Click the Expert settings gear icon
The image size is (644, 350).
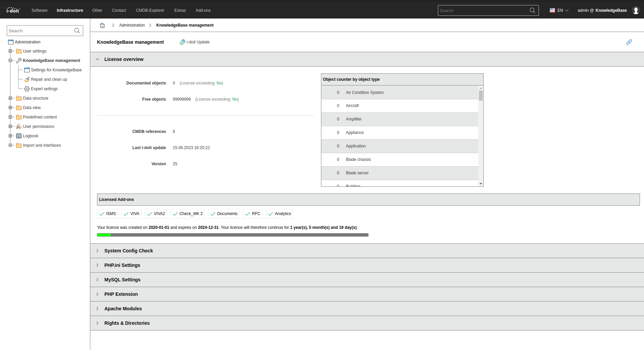click(x=27, y=89)
